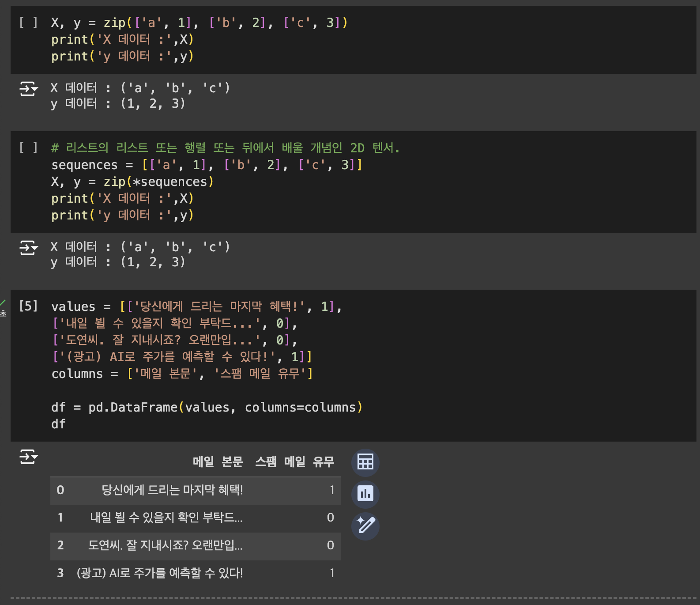This screenshot has height=605, width=700.
Task: Click output options icon of the sequences cell output
Action: coord(29,248)
